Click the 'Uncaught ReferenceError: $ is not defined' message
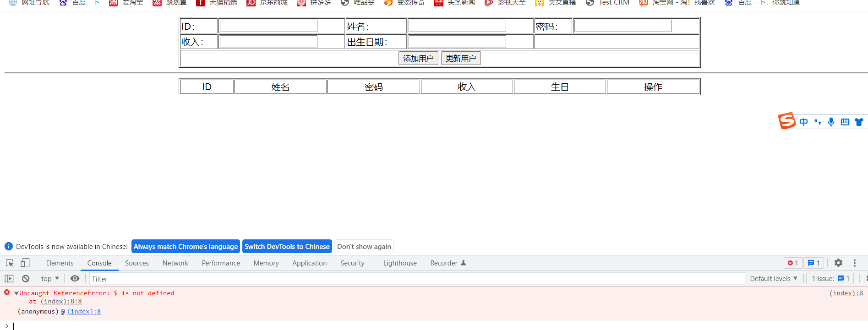The image size is (868, 330). 97,293
